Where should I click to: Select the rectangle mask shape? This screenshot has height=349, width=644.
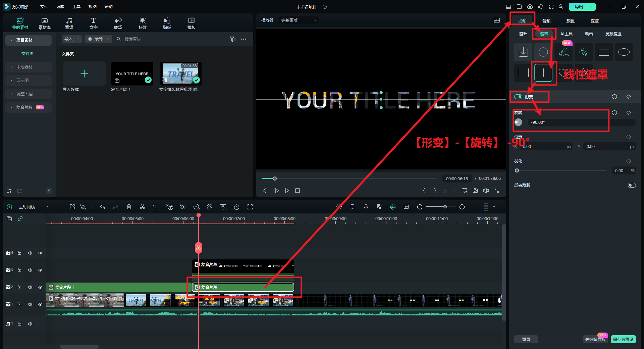(604, 52)
